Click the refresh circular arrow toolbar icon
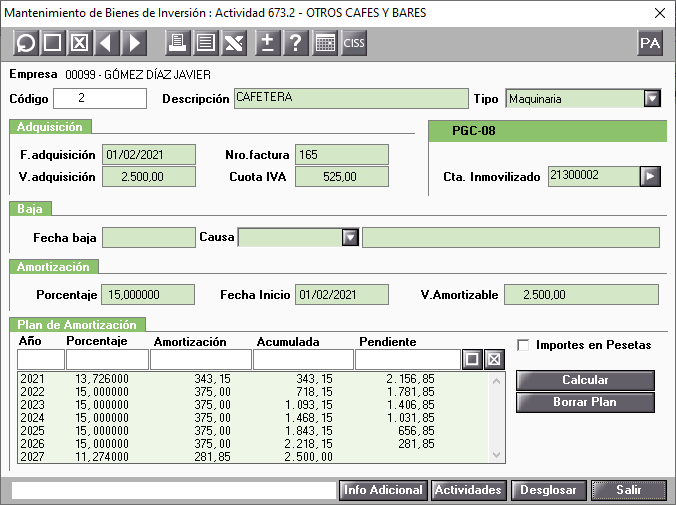The image size is (676, 505). pos(26,43)
